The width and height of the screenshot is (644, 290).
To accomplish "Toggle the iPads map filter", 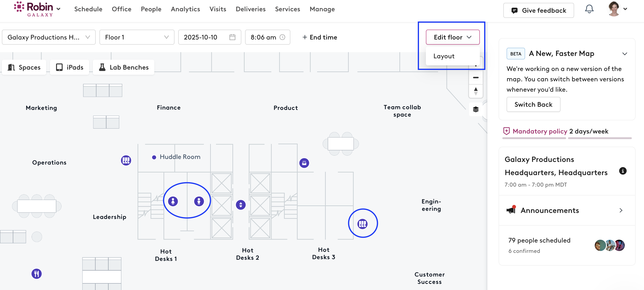I will [69, 67].
